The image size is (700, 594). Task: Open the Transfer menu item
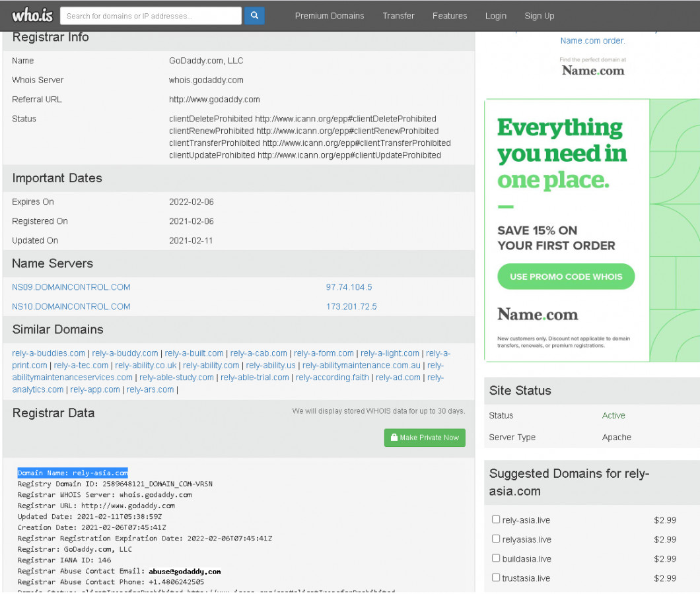pyautogui.click(x=398, y=16)
